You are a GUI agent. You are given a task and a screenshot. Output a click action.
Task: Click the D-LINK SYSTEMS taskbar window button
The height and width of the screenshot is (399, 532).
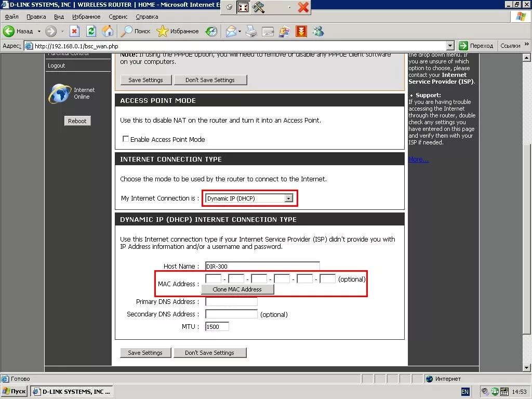pos(72,392)
